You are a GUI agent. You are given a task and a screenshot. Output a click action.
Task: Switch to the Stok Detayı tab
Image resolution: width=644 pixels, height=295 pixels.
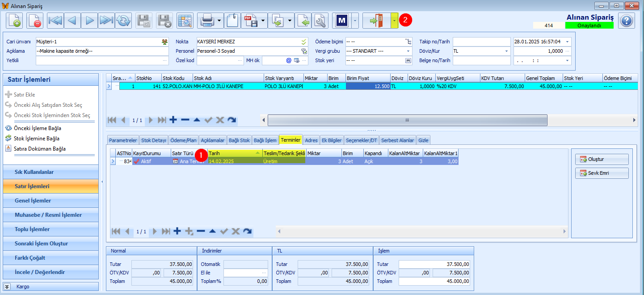[154, 140]
